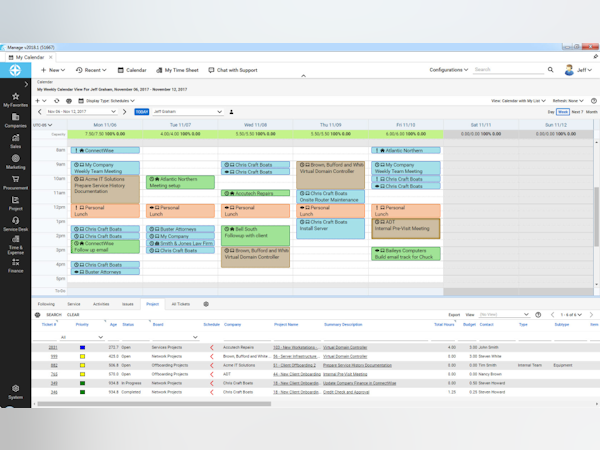
Task: Open ticket number 2831 link
Action: click(53, 347)
